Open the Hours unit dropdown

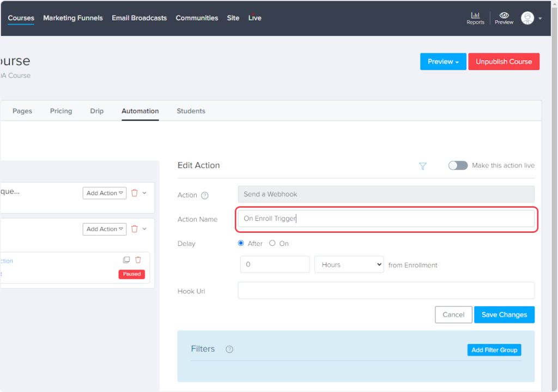click(349, 264)
